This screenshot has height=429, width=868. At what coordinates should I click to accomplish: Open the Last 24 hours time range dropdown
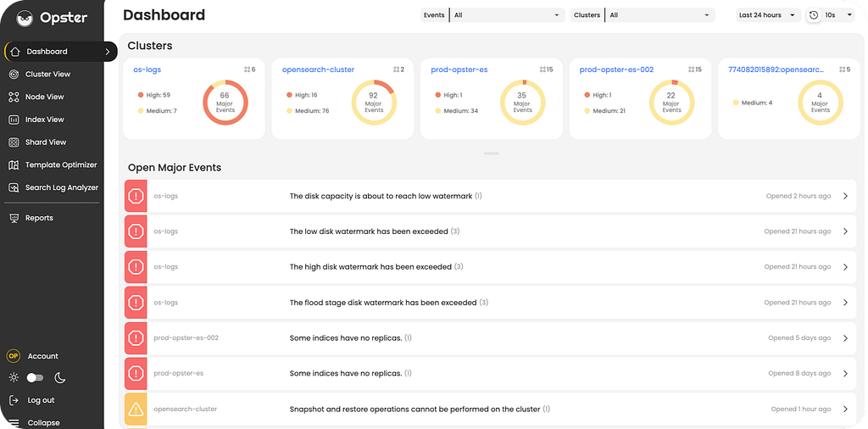[x=768, y=15]
